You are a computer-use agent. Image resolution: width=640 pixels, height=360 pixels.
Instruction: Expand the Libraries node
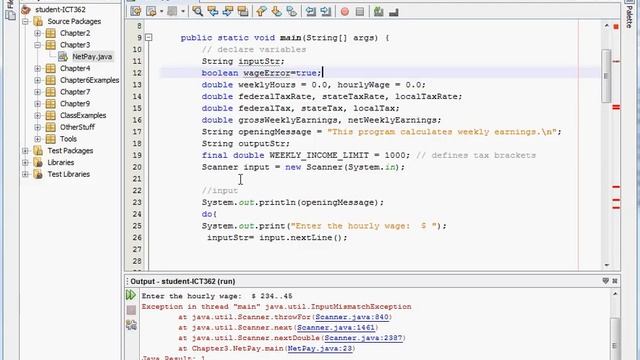[x=25, y=162]
